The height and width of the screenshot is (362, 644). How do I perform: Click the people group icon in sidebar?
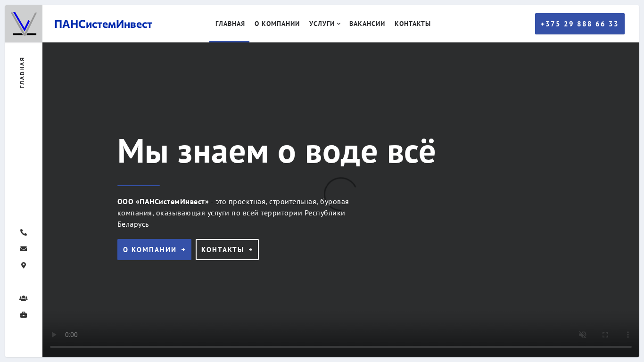click(24, 298)
